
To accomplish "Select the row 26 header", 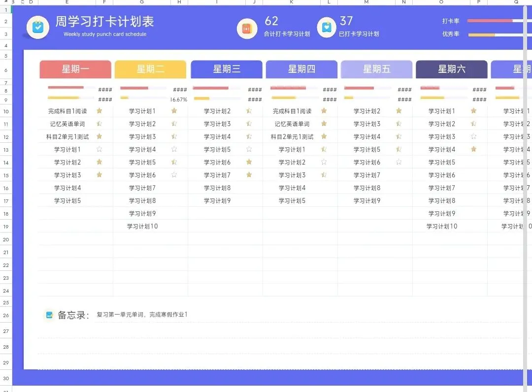I will [x=6, y=315].
